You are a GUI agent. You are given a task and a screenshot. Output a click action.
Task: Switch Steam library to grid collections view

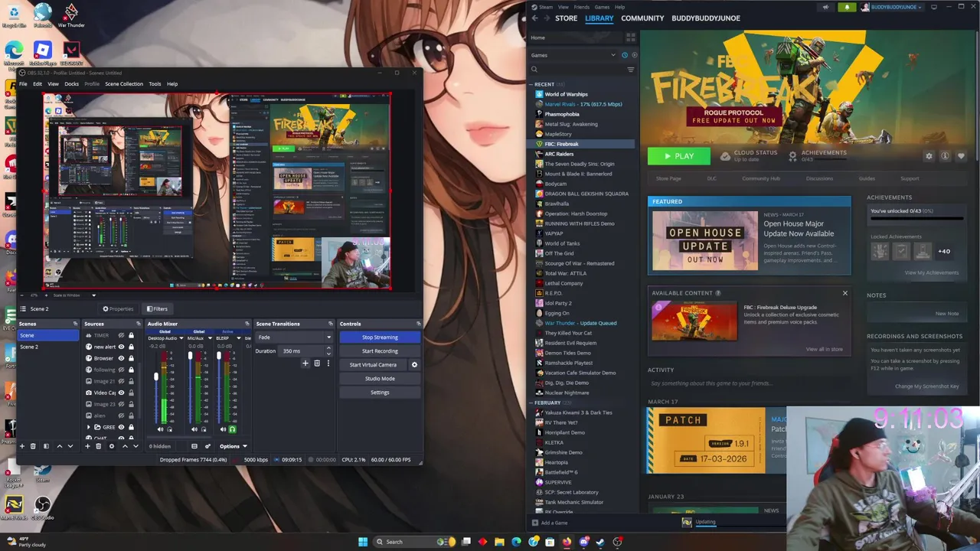click(x=631, y=37)
